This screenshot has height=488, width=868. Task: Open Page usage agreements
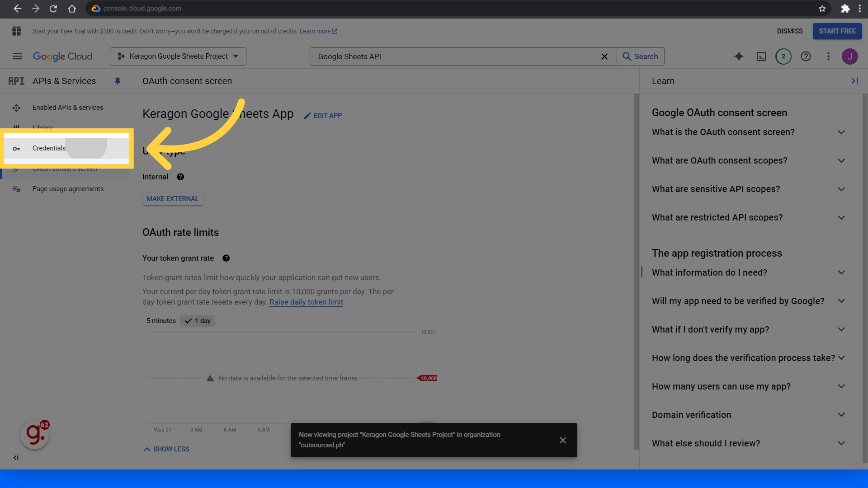coord(65,189)
